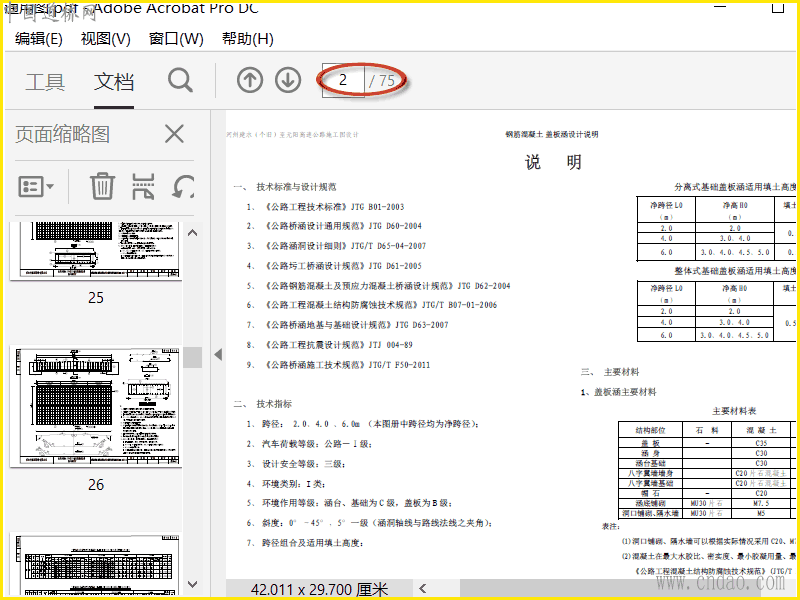Click page label 26 under thumbnail
This screenshot has width=800, height=600.
(x=96, y=484)
